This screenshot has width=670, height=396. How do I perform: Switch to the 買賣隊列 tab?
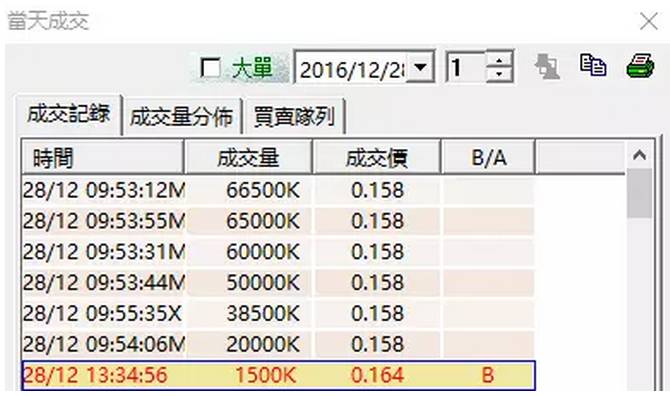[294, 117]
